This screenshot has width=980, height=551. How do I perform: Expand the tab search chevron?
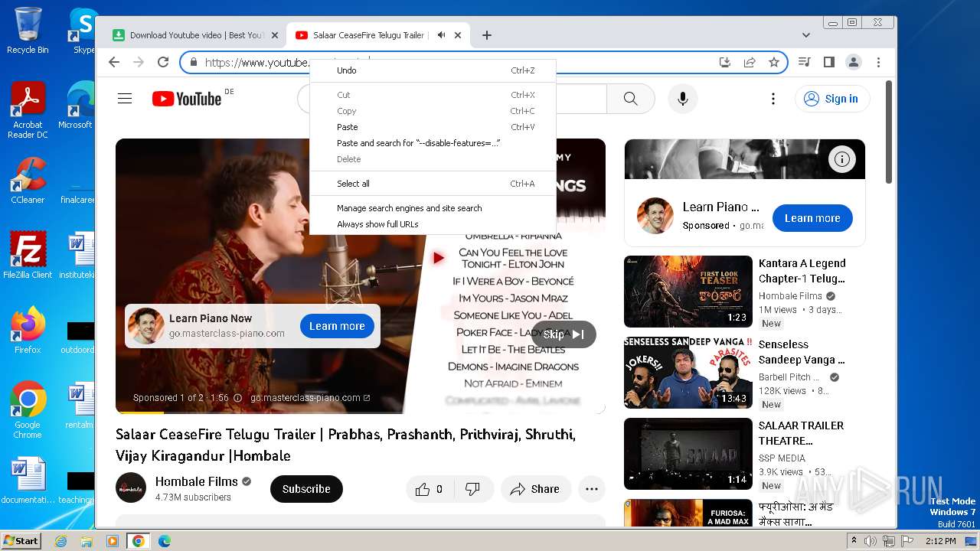coord(806,35)
